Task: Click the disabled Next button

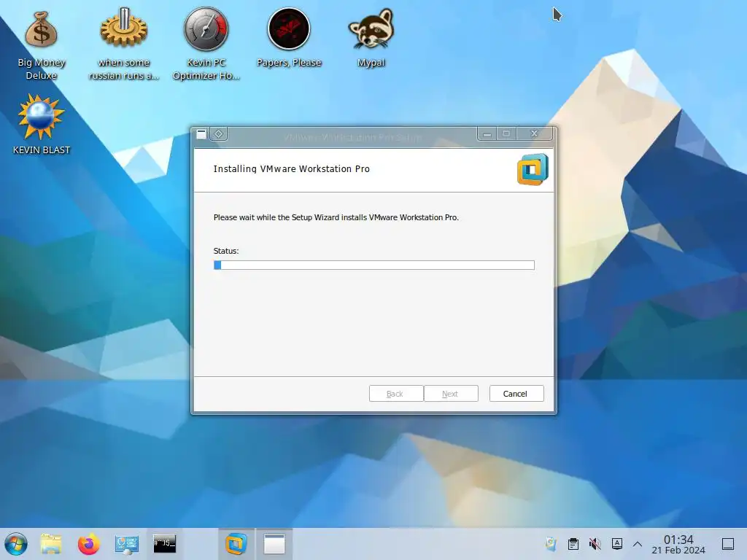Action: point(451,393)
